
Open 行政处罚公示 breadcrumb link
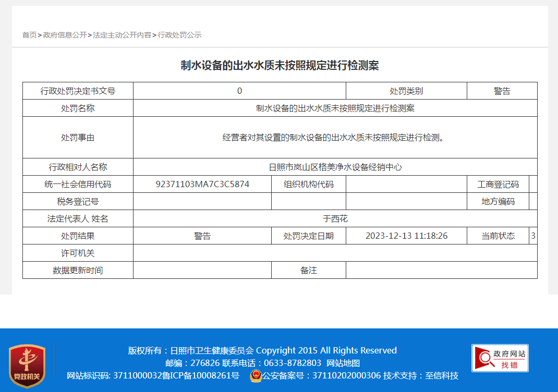(x=179, y=35)
